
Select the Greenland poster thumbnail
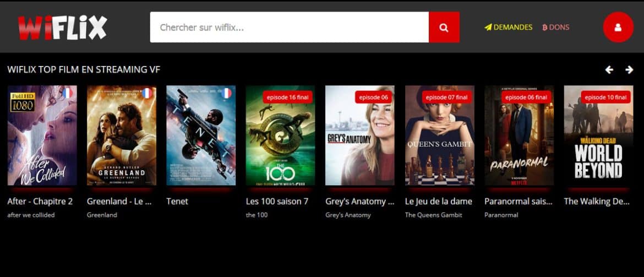click(122, 135)
